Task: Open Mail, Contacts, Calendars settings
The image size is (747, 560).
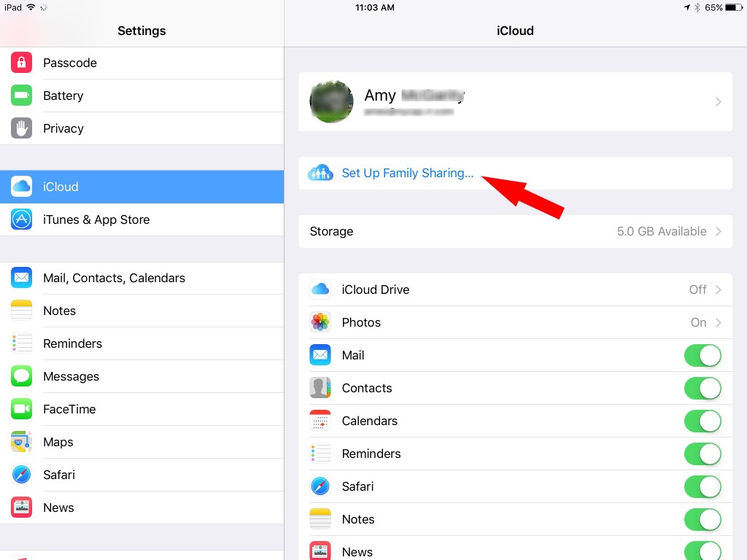Action: 142,278
